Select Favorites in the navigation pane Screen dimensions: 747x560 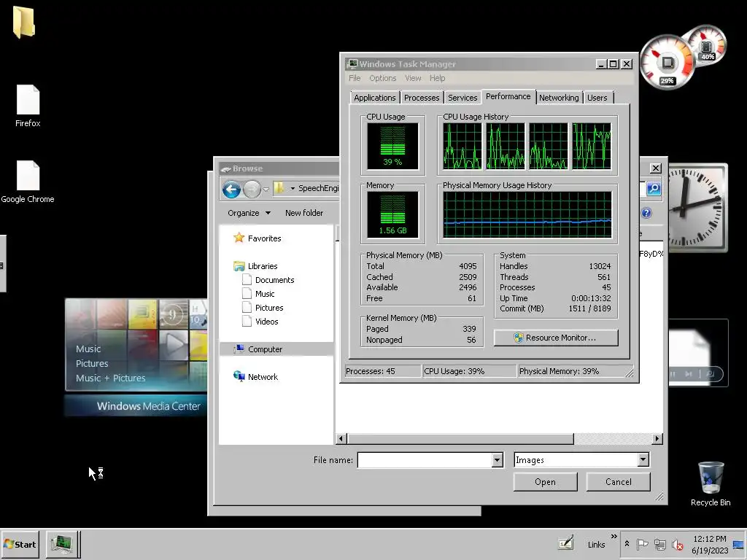click(x=258, y=238)
